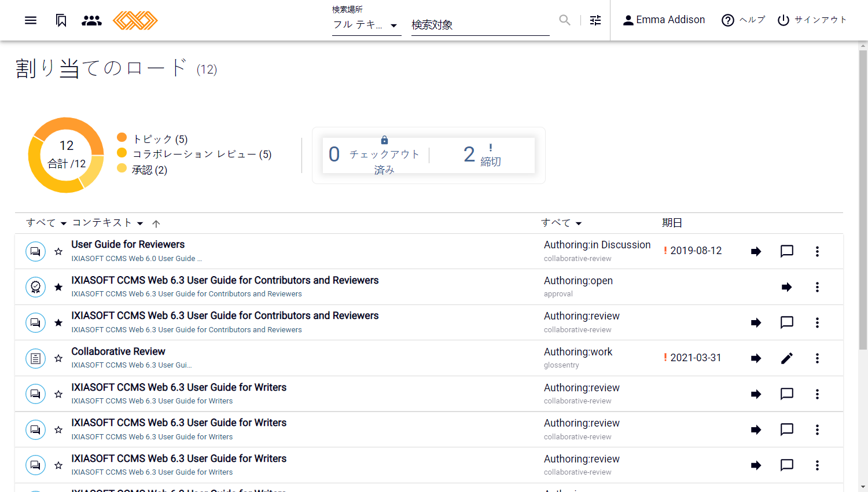Click Authoring:work status text
Viewport: 868px width, 492px height.
click(578, 352)
